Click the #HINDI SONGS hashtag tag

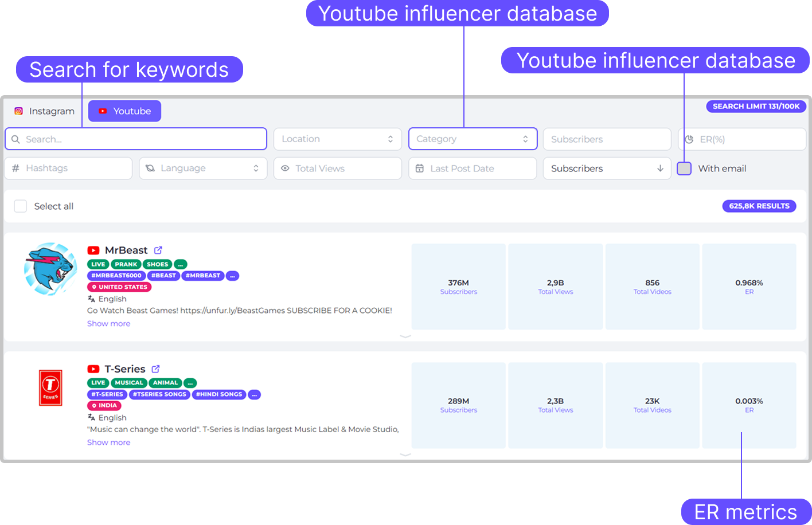(219, 394)
